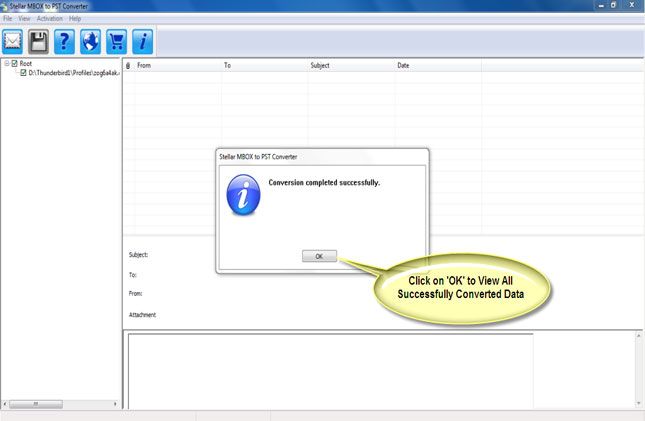Open the View menu
This screenshot has width=645, height=421.
pyautogui.click(x=24, y=19)
